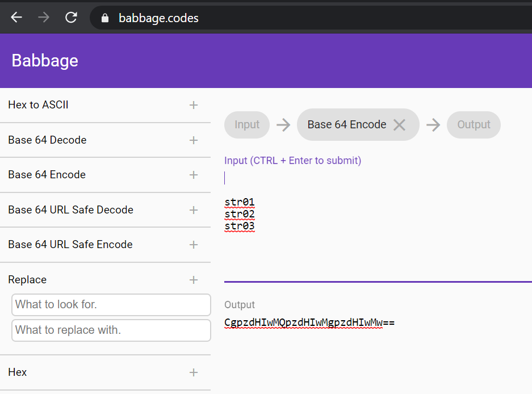532x394 pixels.
Task: Click the Input pipeline chip
Action: coord(247,124)
